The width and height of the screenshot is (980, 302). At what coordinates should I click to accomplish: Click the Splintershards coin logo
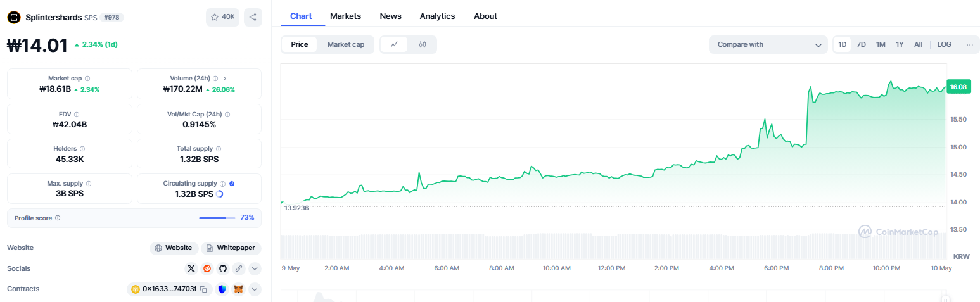(x=14, y=18)
